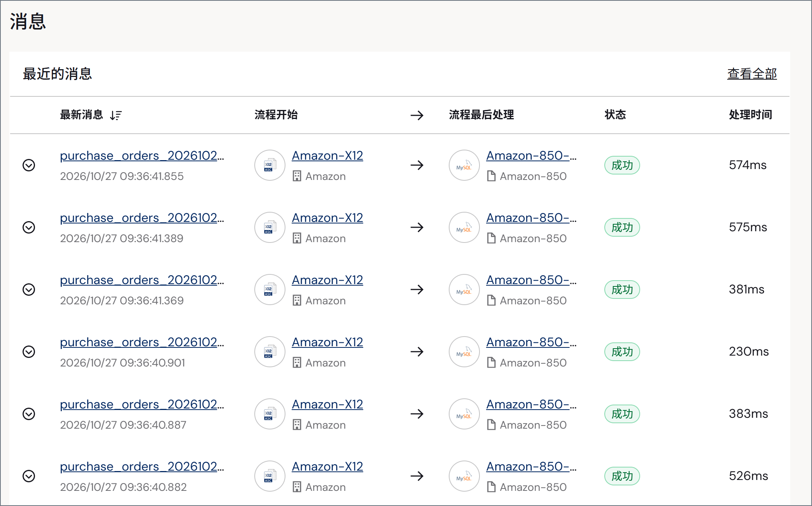Click the 最新消息 column header
This screenshot has height=506, width=812.
click(x=81, y=115)
